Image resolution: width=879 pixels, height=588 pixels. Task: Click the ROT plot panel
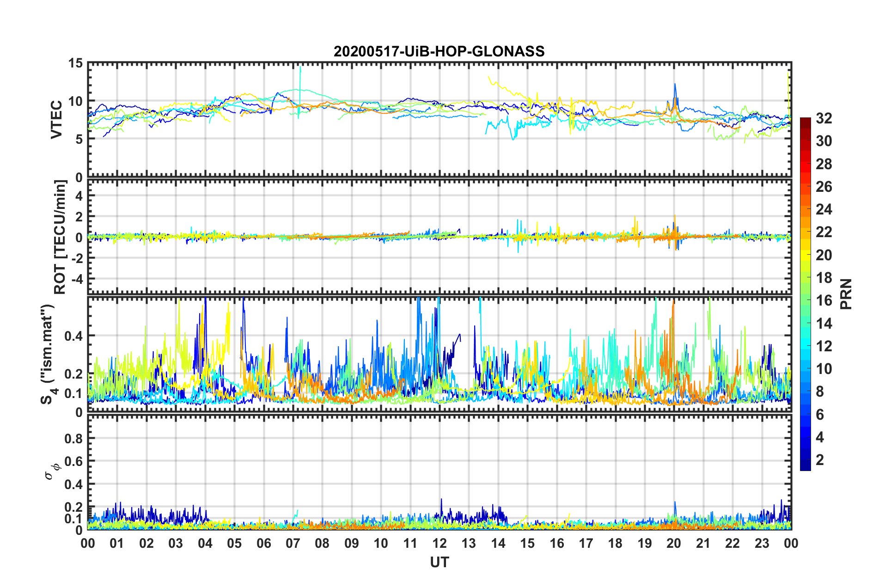coord(439,237)
